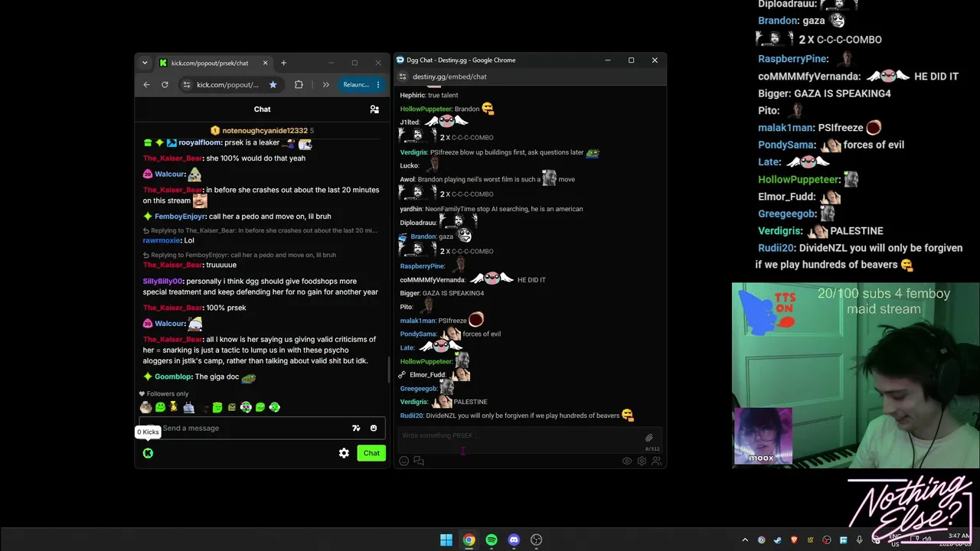Screen dimensions: 980x551
Task: View site information for destiny.gg
Action: click(x=403, y=77)
